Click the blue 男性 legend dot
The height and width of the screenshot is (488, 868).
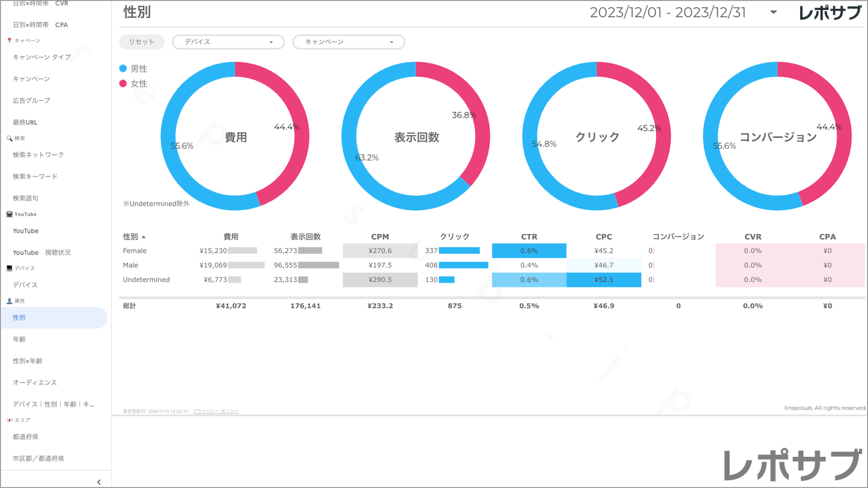pyautogui.click(x=123, y=68)
